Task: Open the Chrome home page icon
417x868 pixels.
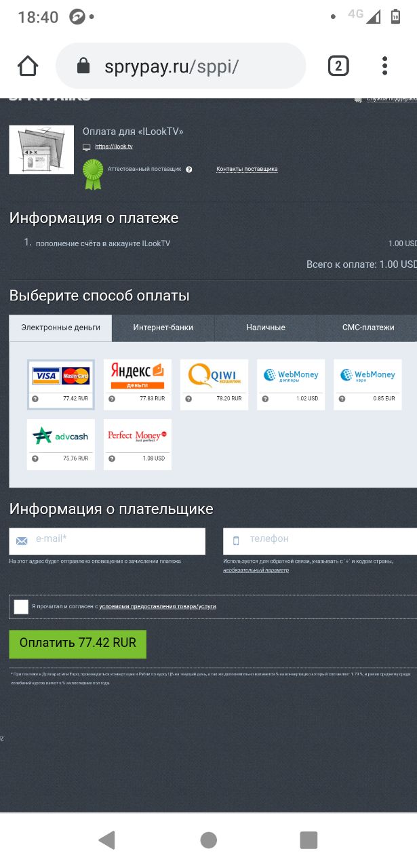Action: 28,66
